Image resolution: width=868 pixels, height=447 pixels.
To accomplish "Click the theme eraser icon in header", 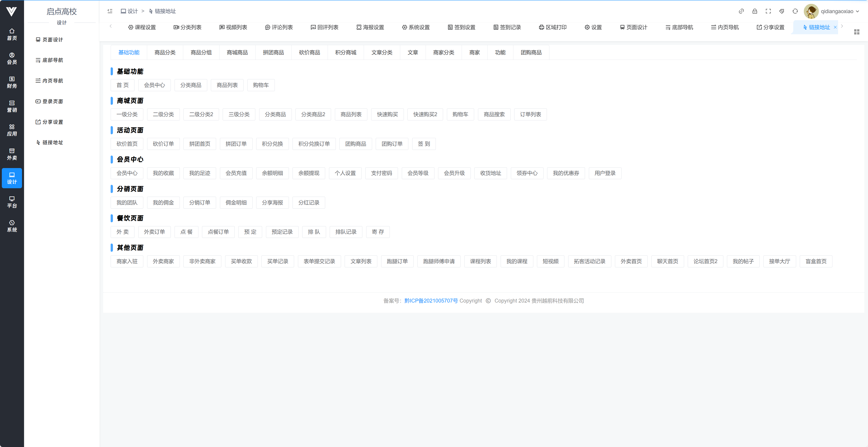I will (781, 11).
